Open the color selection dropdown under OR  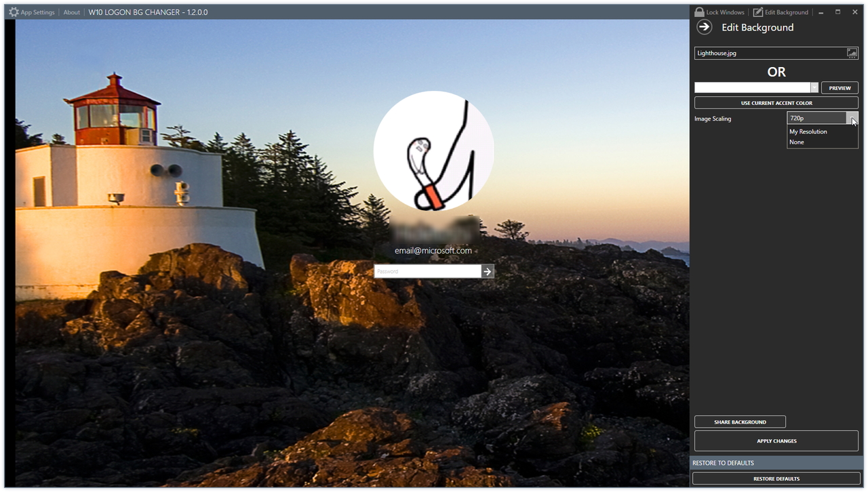pos(814,87)
